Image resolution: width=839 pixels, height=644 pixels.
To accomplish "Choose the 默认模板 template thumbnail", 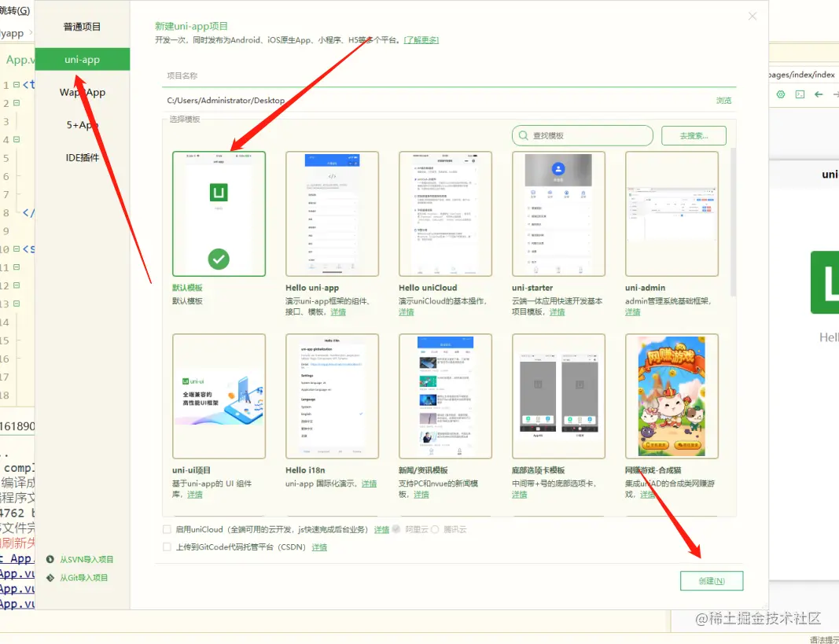I will point(219,214).
